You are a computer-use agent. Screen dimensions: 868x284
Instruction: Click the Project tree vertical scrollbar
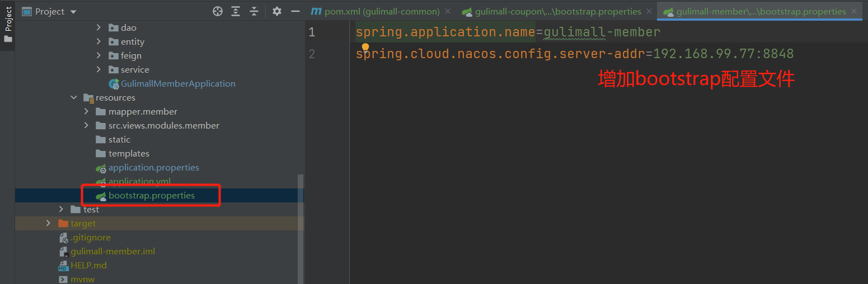[x=301, y=228]
